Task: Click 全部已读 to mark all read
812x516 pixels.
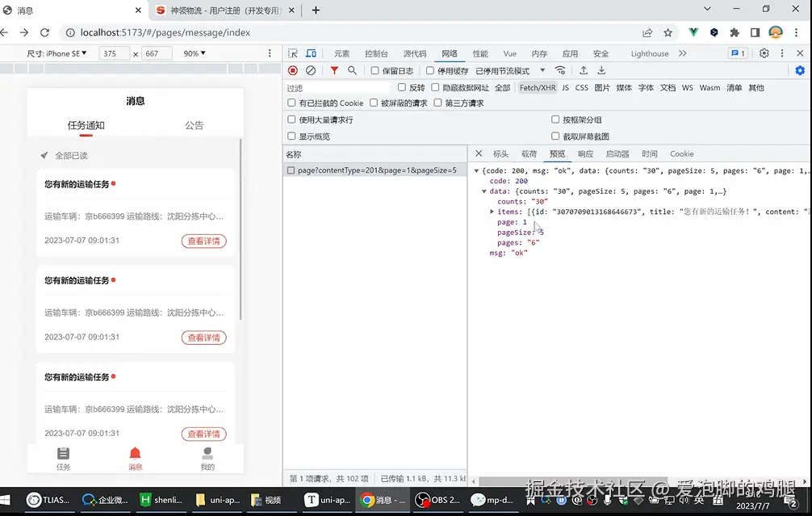Action: [71, 155]
